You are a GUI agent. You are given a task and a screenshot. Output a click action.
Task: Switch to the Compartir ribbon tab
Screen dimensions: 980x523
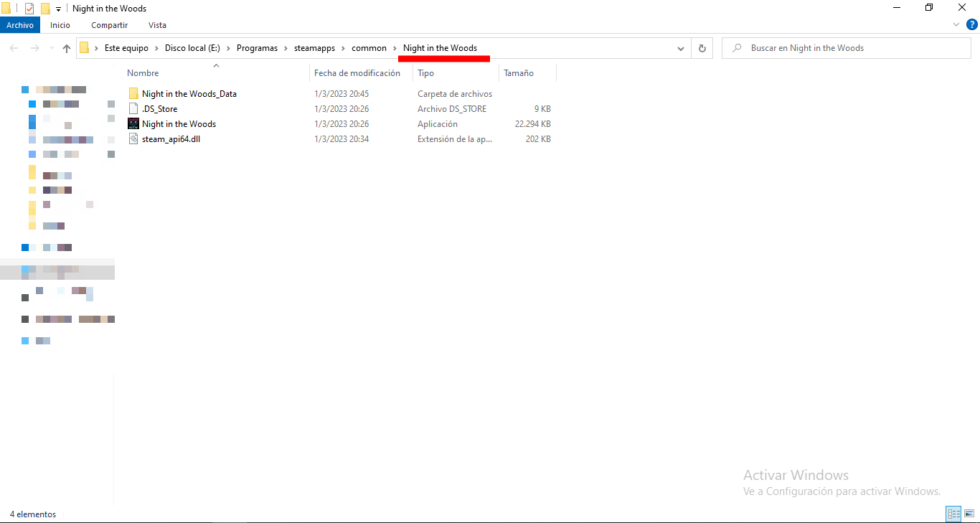pos(110,25)
